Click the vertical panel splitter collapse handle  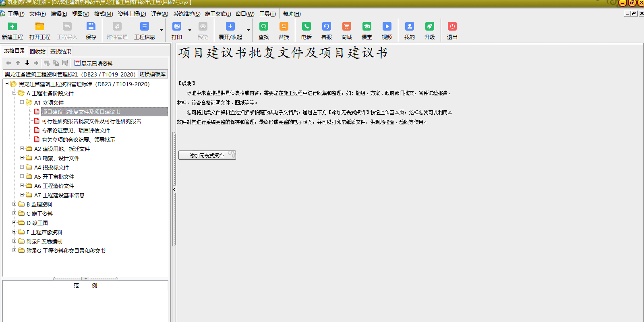click(x=174, y=189)
